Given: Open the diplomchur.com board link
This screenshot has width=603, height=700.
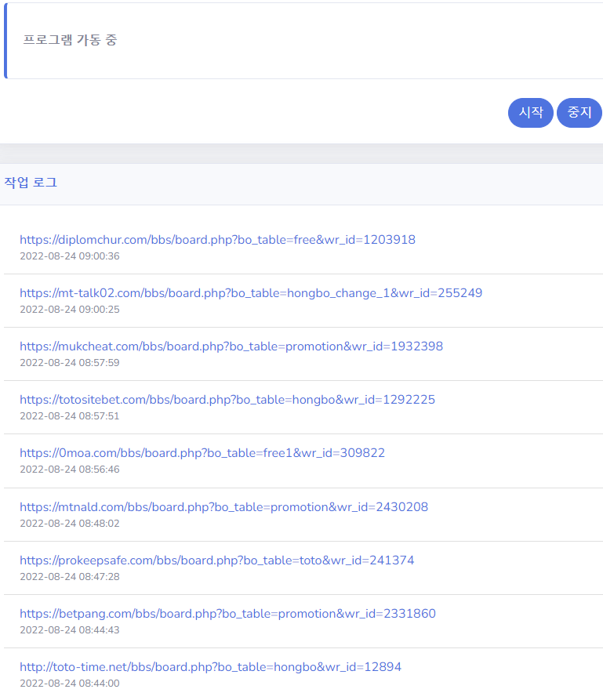Looking at the screenshot, I should pyautogui.click(x=217, y=240).
